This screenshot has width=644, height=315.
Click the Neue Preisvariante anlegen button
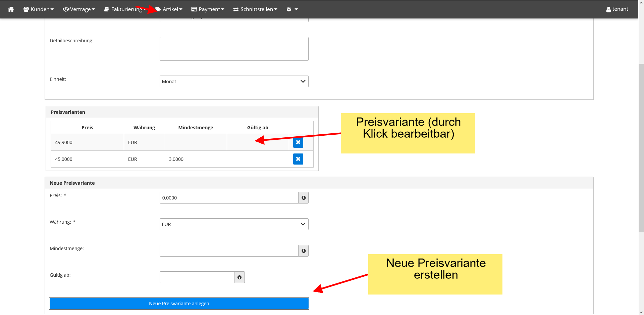tap(179, 304)
